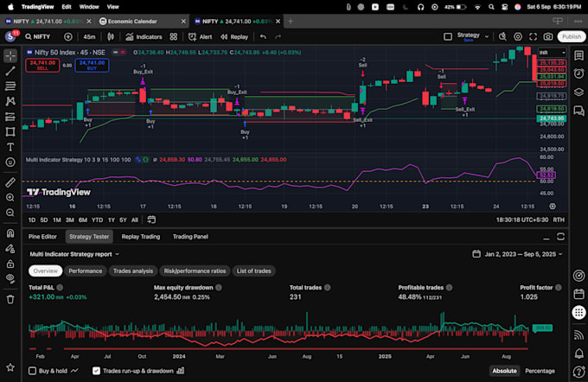Take a chart snapshot with camera icon

(548, 37)
